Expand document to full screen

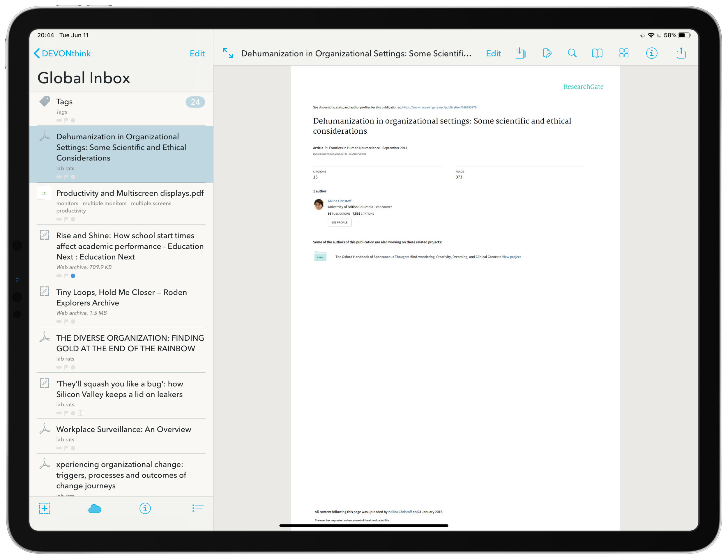tap(228, 53)
